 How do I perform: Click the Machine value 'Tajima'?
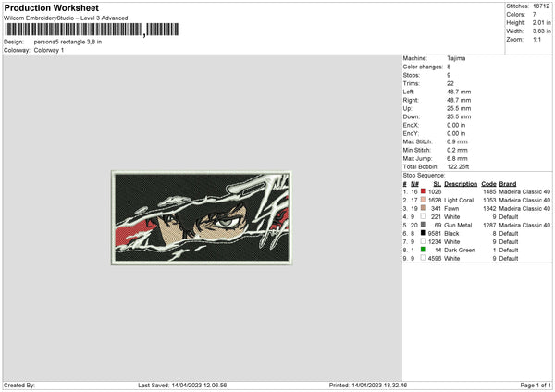(x=456, y=58)
